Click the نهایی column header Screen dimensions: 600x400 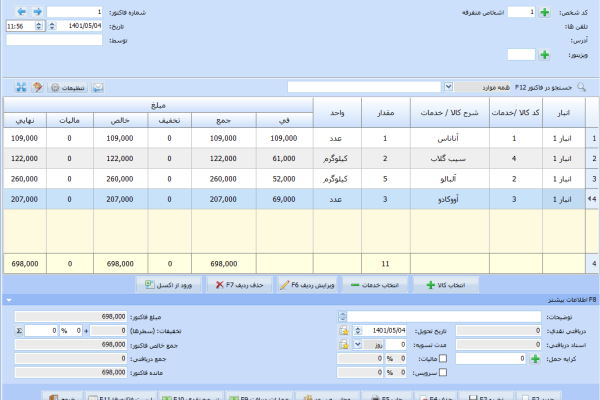pyautogui.click(x=25, y=120)
